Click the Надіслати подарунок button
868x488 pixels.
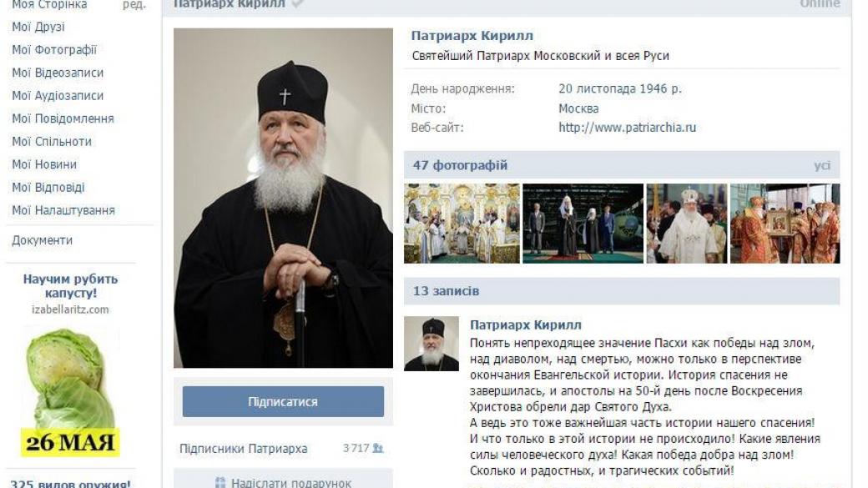[x=283, y=480]
